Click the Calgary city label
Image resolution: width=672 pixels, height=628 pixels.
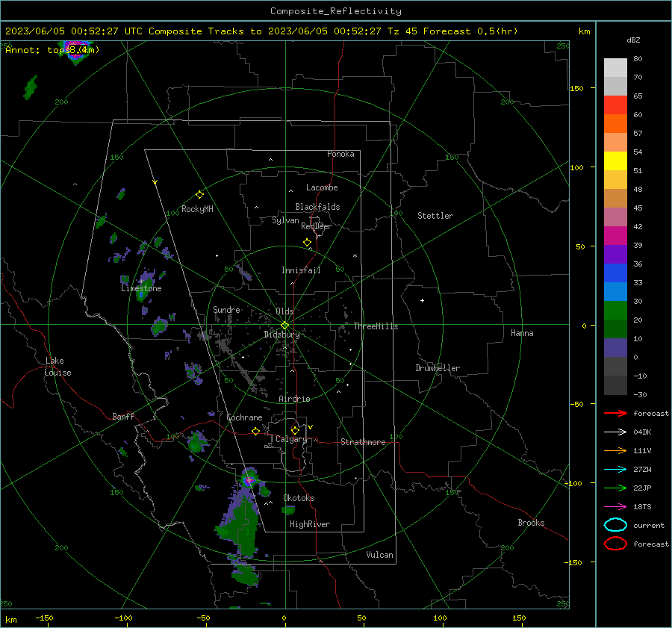coord(291,439)
